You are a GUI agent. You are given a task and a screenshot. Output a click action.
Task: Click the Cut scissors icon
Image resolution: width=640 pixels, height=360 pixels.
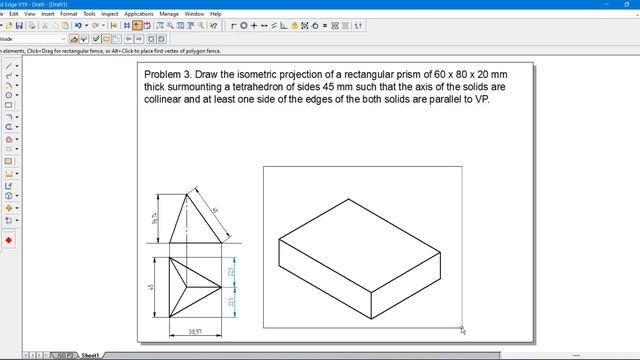tap(45, 26)
